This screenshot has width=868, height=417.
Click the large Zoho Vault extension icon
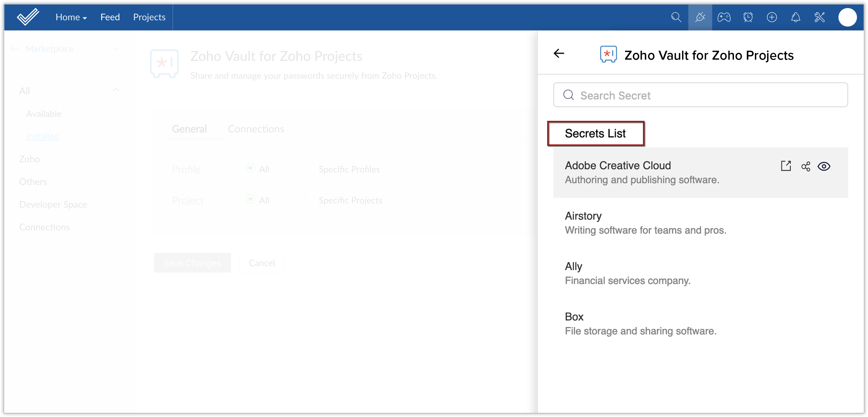164,64
